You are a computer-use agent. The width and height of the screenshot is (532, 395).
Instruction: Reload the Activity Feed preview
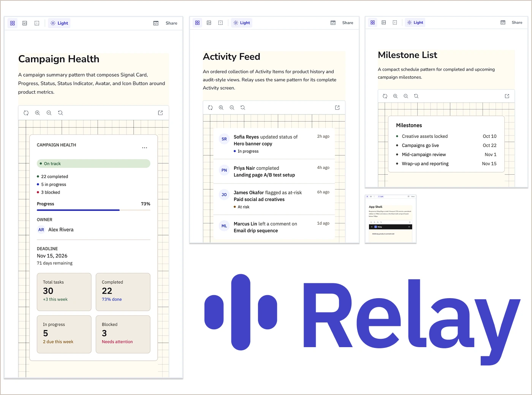pyautogui.click(x=210, y=107)
